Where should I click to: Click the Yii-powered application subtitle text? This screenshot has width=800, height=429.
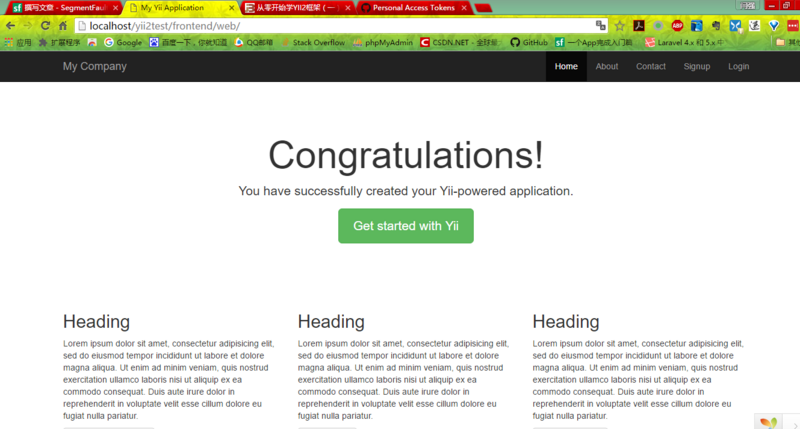click(x=406, y=191)
